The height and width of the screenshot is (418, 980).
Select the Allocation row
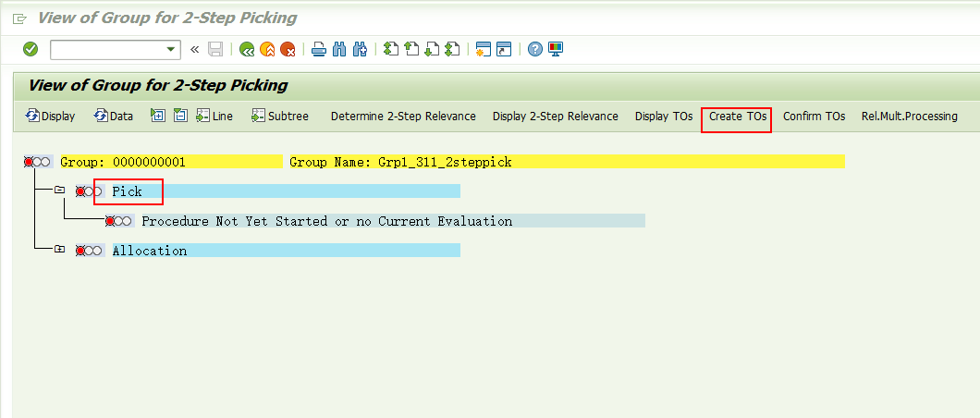[x=286, y=251]
